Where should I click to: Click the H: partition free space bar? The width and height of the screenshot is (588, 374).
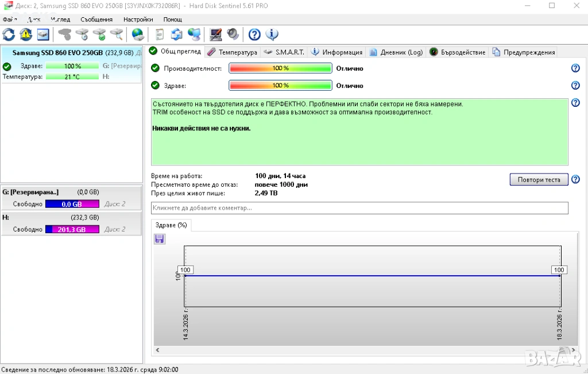click(x=72, y=229)
